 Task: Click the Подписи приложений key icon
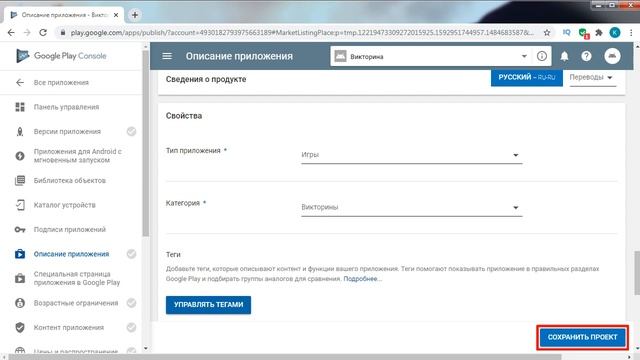tap(20, 229)
